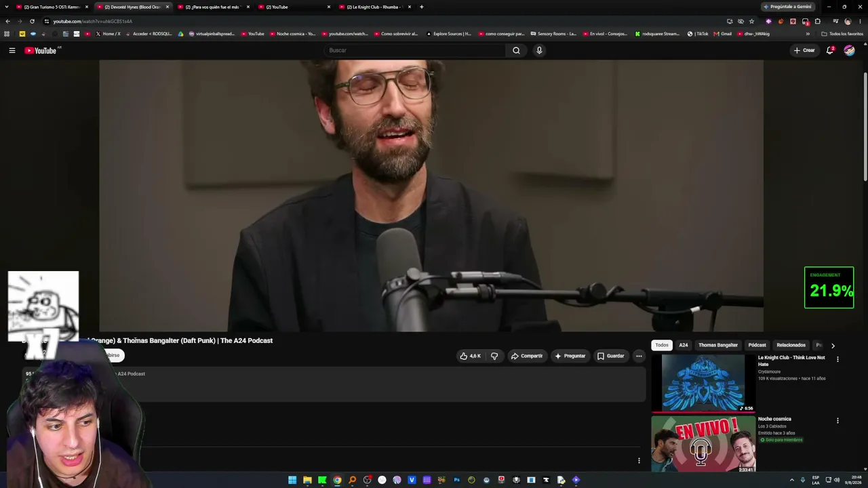The height and width of the screenshot is (488, 868).
Task: Select the Relacionados filter chip
Action: (x=791, y=345)
